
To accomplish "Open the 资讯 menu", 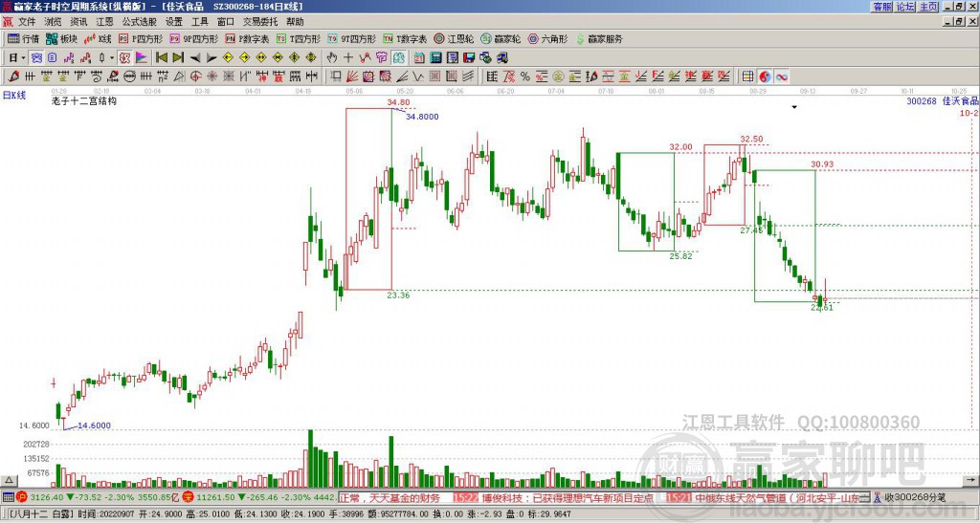I will point(78,22).
